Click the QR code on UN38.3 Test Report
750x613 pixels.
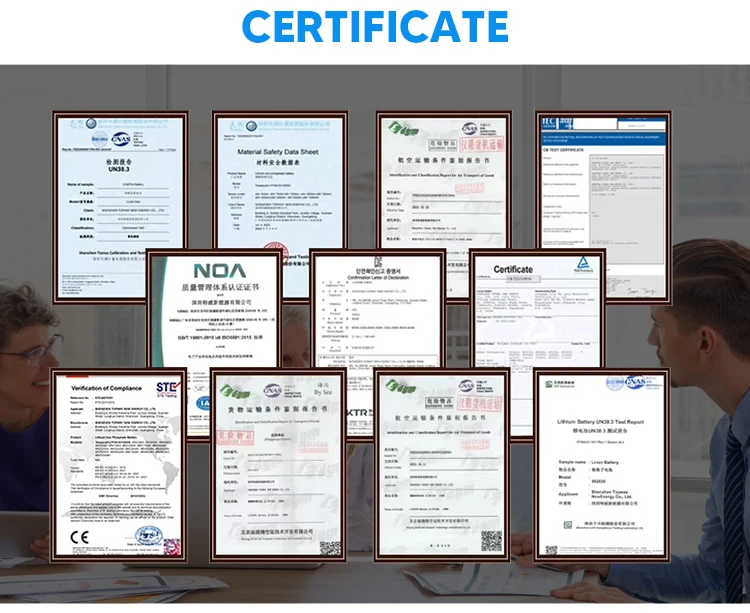tap(551, 550)
